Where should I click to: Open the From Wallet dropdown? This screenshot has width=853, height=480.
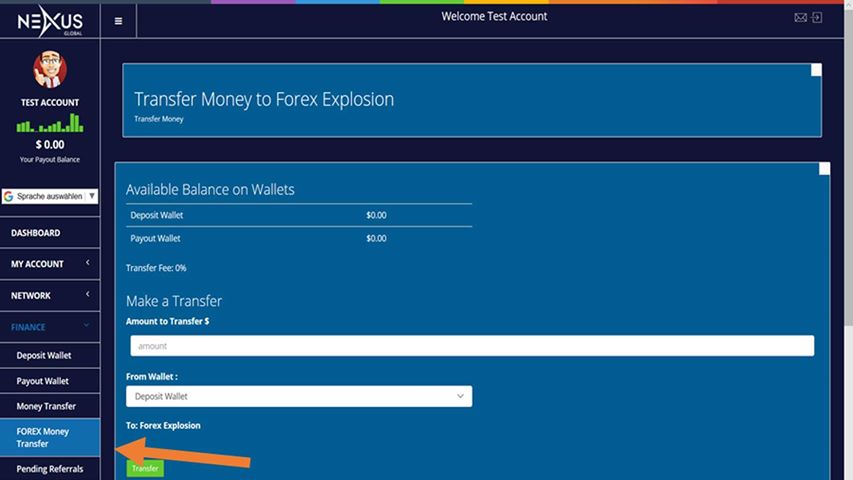[299, 396]
